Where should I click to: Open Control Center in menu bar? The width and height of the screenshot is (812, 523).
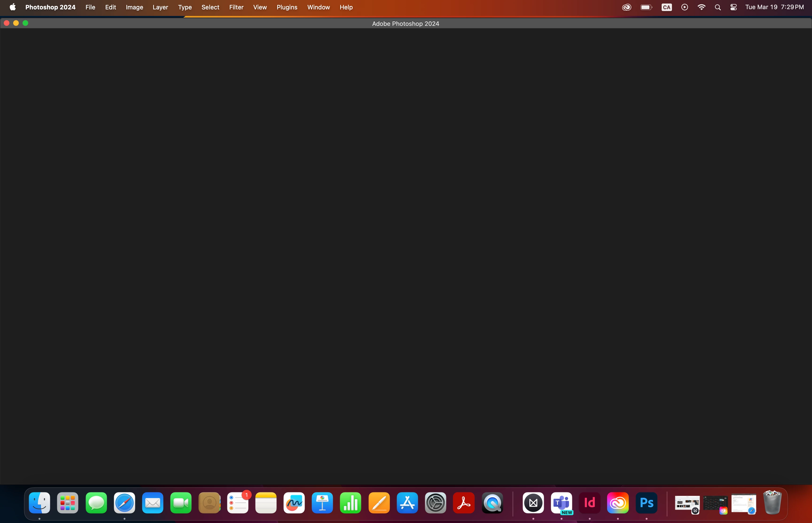(x=734, y=7)
